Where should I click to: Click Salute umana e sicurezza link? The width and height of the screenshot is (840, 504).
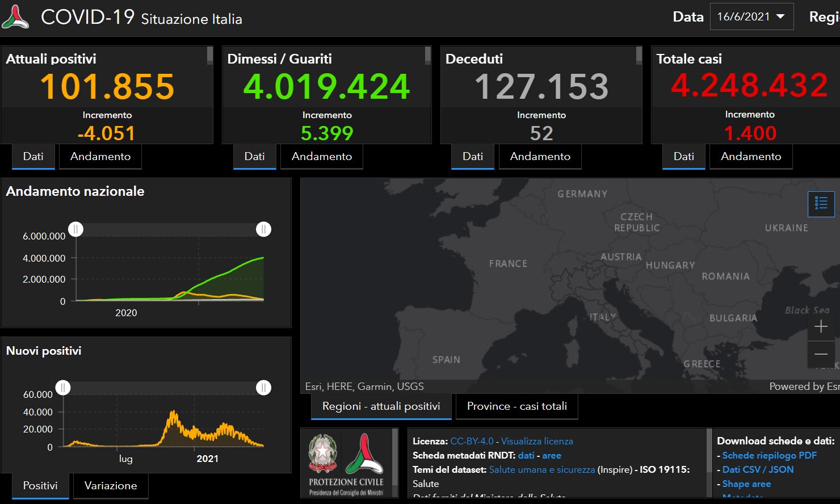(542, 469)
